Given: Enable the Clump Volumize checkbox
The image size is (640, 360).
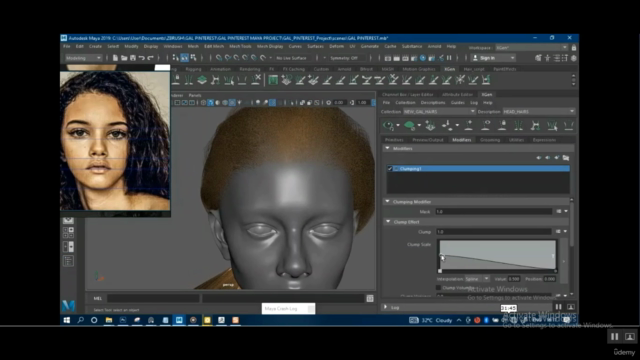Looking at the screenshot, I should click(x=438, y=288).
